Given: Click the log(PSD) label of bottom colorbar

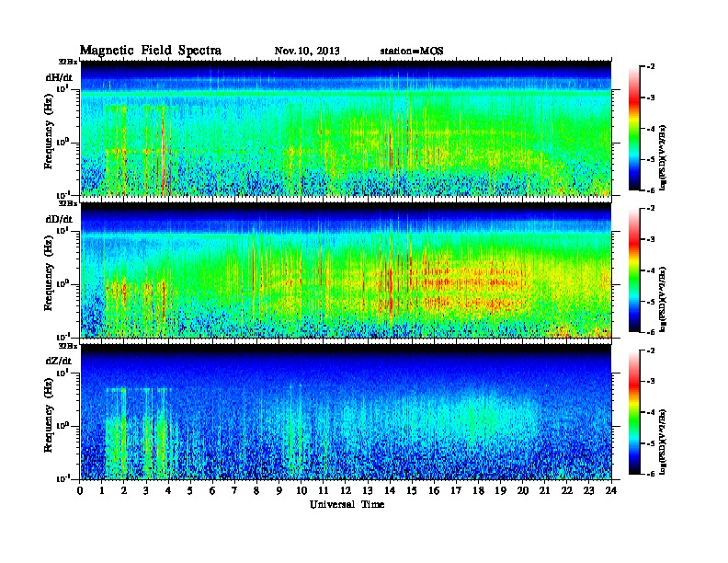Looking at the screenshot, I should coord(663,442).
